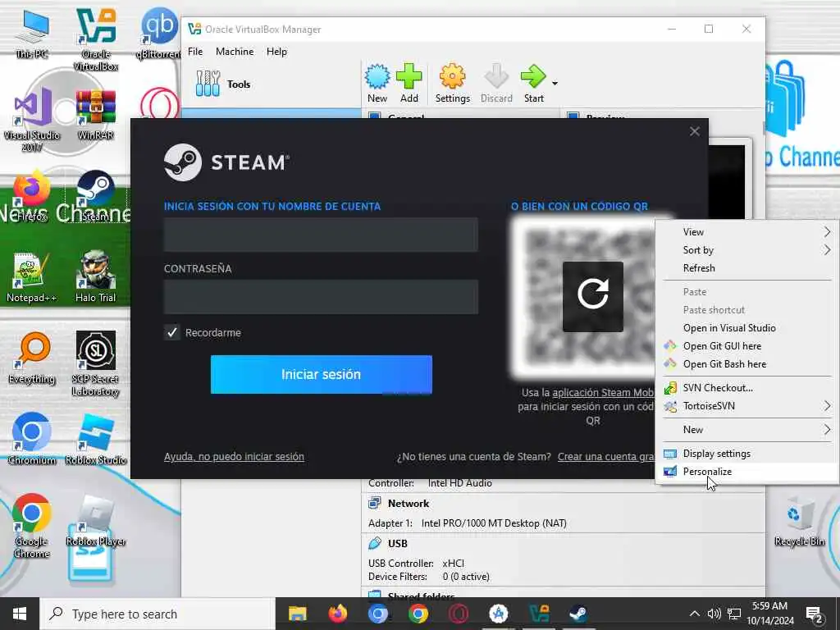The image size is (840, 630).
Task: Select the SCP Secret Laboratory icon
Action: coord(96,363)
